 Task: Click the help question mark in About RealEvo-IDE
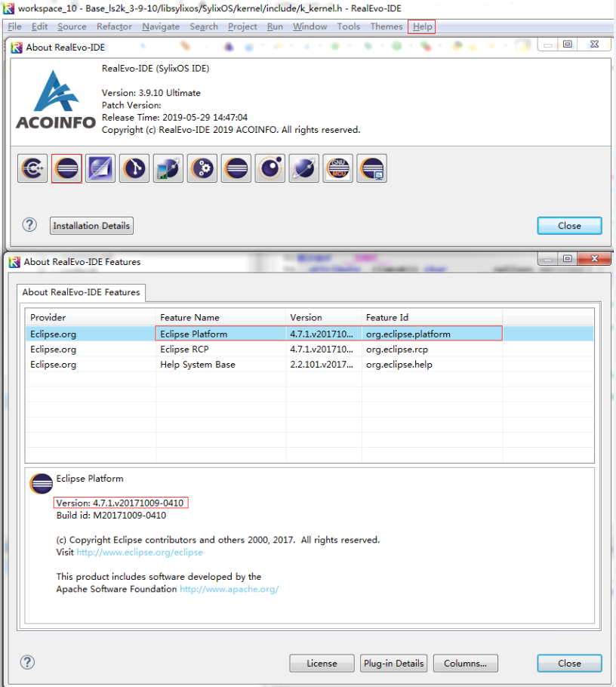[x=29, y=225]
